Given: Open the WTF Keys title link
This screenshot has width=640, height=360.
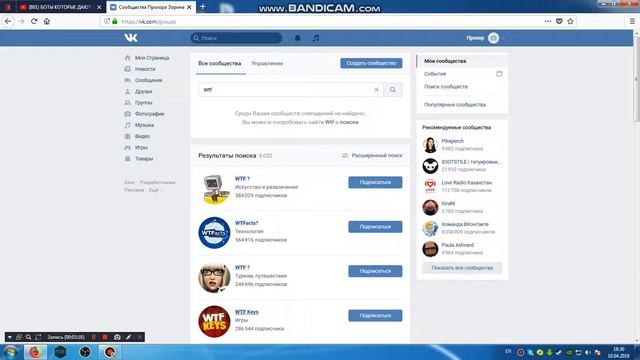Looking at the screenshot, I should (x=247, y=312).
